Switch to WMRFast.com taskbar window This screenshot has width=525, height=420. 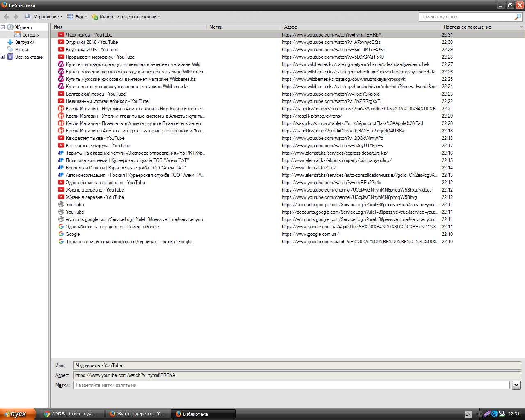pos(71,414)
